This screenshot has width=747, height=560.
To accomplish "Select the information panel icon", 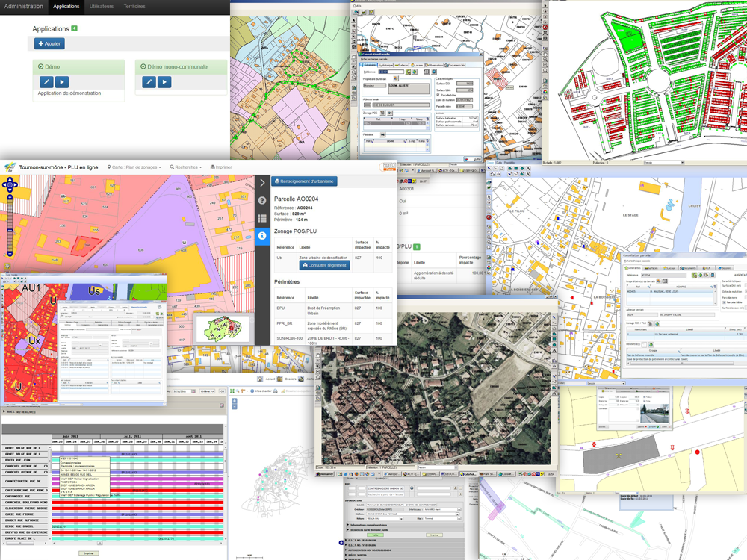I will pyautogui.click(x=262, y=235).
